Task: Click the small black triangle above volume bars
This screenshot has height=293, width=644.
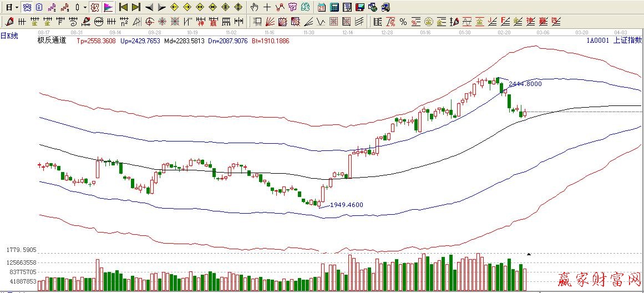Action: tap(529, 254)
